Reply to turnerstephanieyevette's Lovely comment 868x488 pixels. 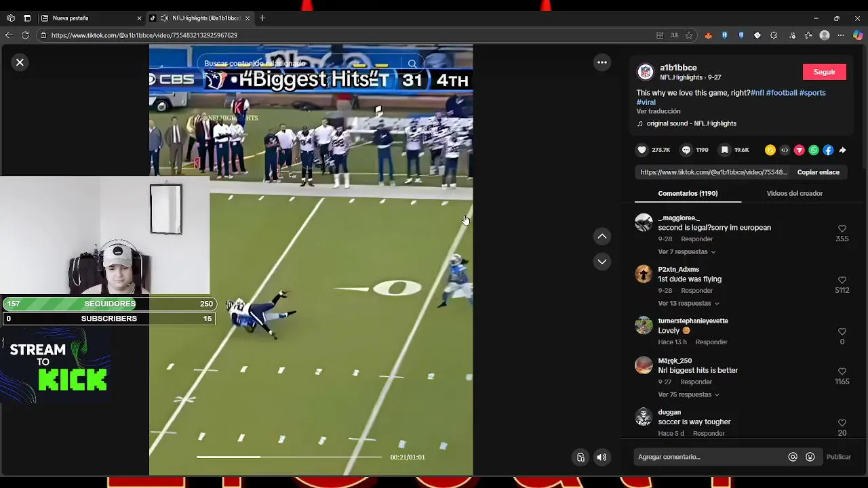(x=711, y=342)
